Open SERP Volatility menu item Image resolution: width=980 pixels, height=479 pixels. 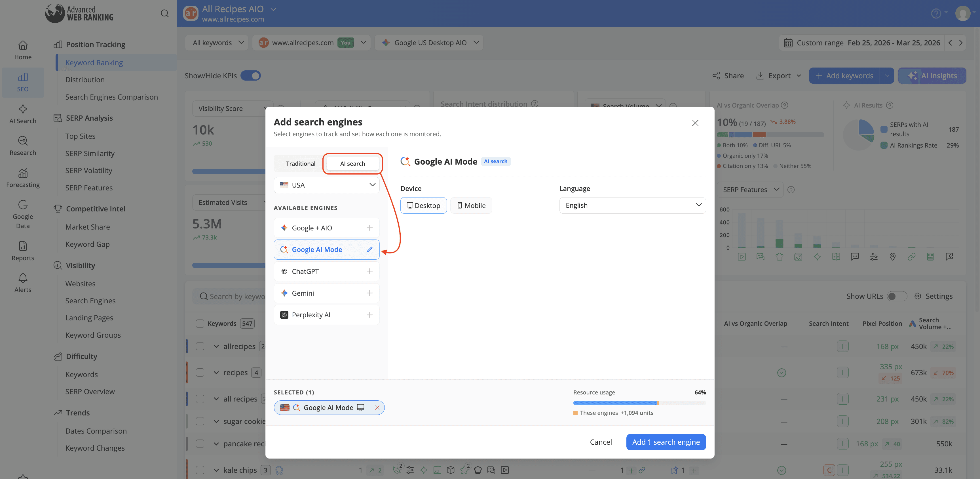click(89, 171)
